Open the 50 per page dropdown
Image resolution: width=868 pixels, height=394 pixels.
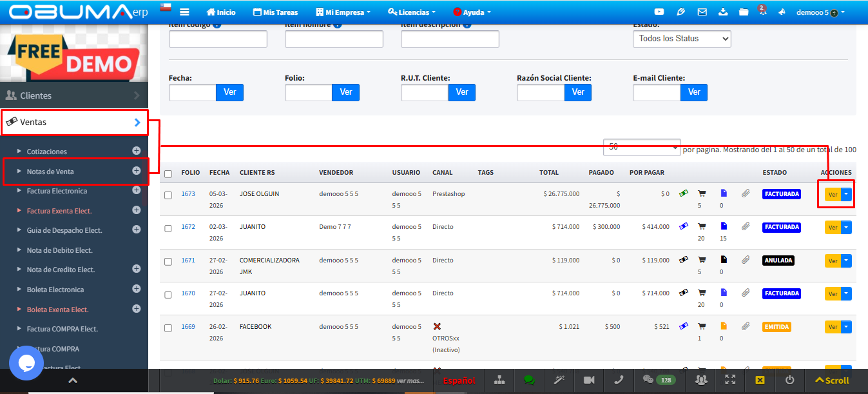641,147
